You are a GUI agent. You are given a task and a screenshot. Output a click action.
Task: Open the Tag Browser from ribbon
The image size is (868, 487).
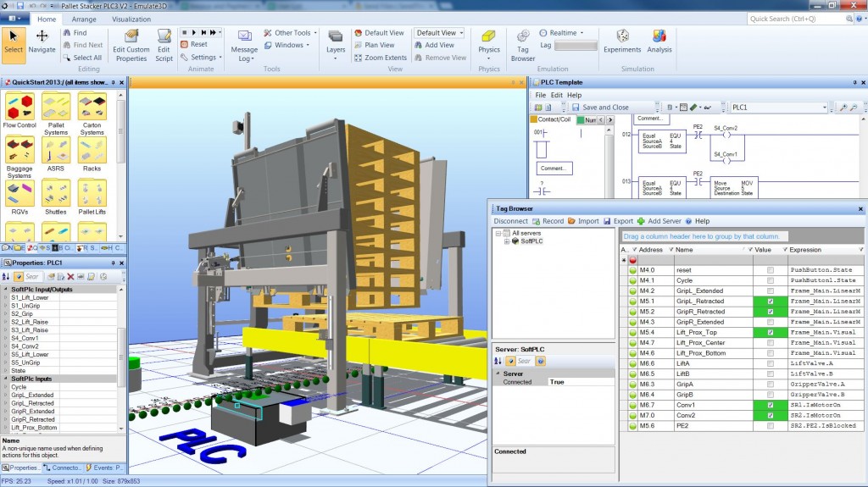click(x=522, y=46)
